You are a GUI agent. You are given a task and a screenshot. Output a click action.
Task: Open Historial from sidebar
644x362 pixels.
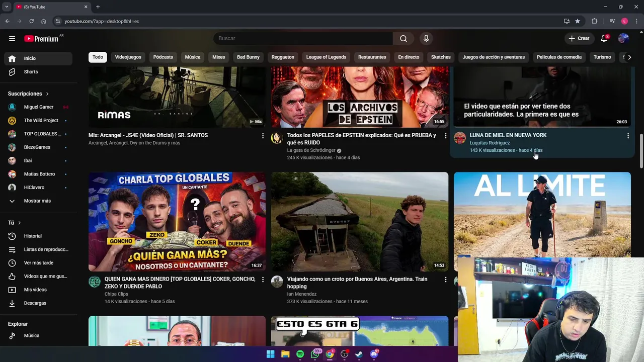[x=38, y=236]
